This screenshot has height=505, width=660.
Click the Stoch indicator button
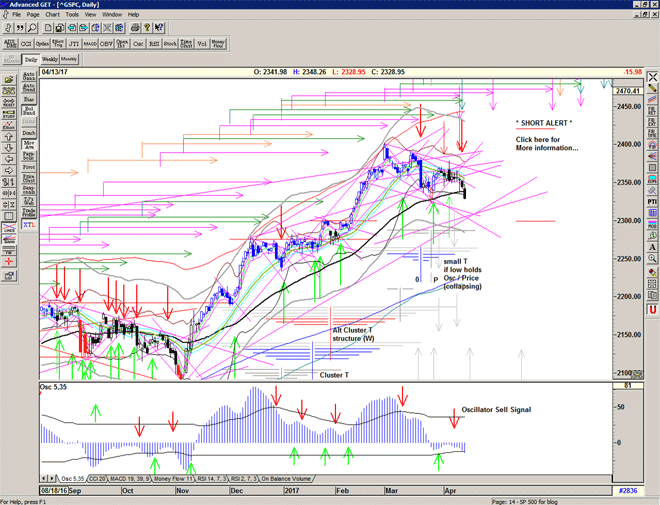171,44
